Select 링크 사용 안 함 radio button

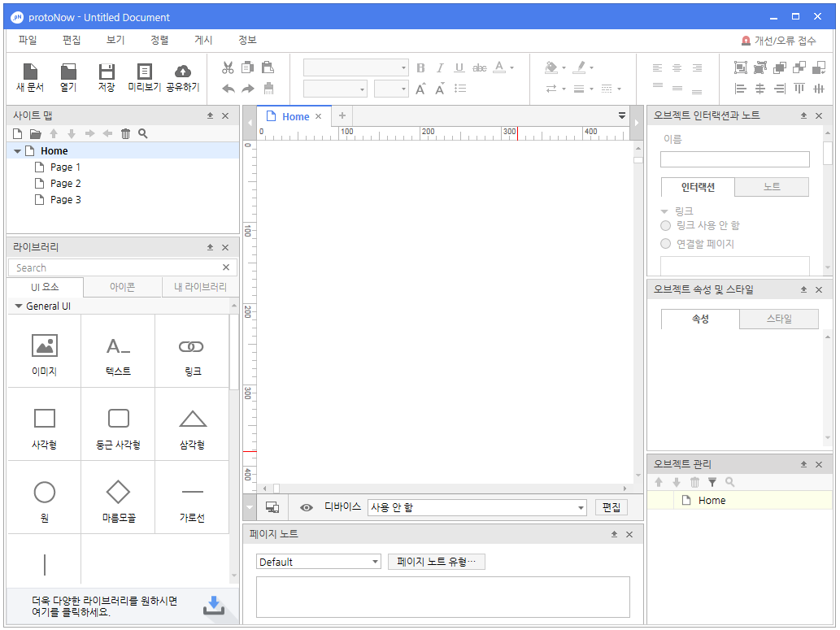pyautogui.click(x=665, y=225)
